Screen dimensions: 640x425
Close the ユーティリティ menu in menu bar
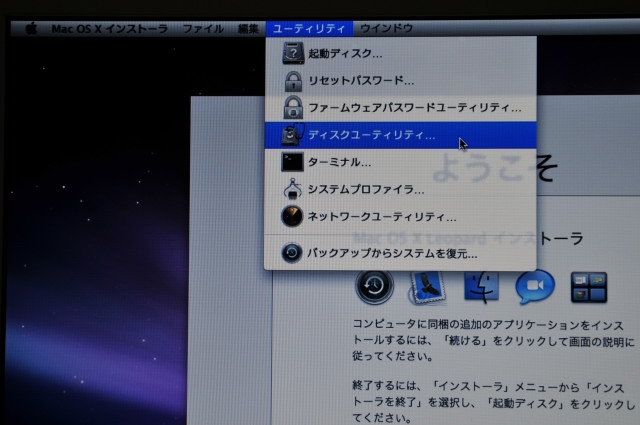pos(309,29)
